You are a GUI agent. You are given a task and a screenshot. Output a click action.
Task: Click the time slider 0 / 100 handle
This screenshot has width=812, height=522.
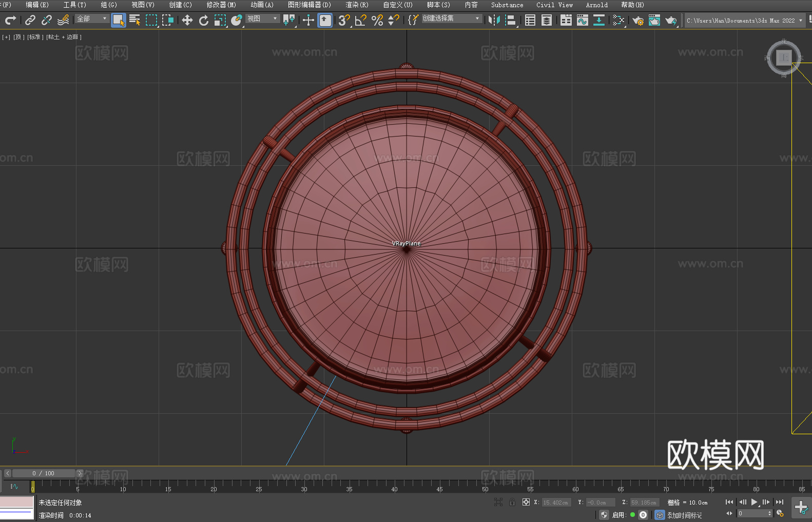pos(44,473)
